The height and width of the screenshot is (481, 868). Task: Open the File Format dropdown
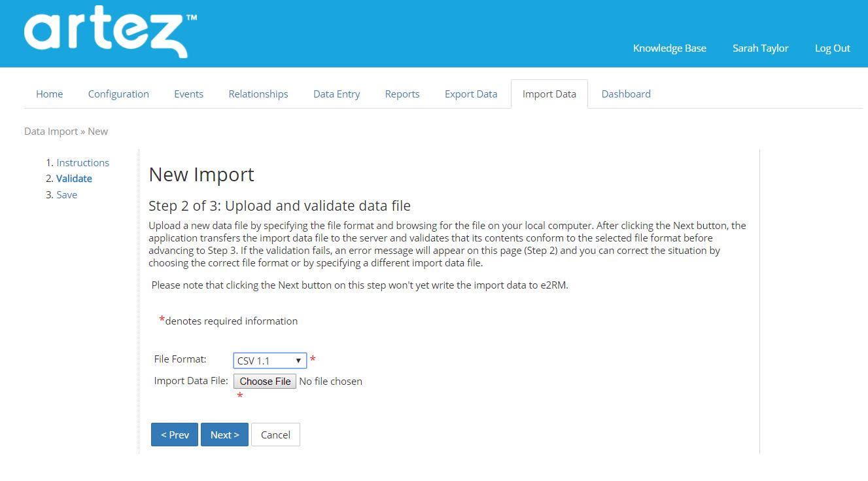pyautogui.click(x=269, y=361)
